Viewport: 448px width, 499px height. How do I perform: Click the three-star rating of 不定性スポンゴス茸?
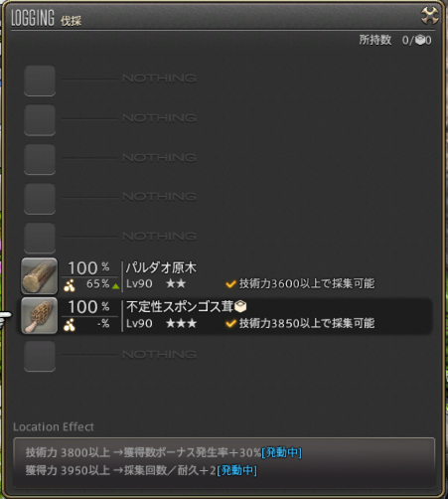(x=181, y=323)
